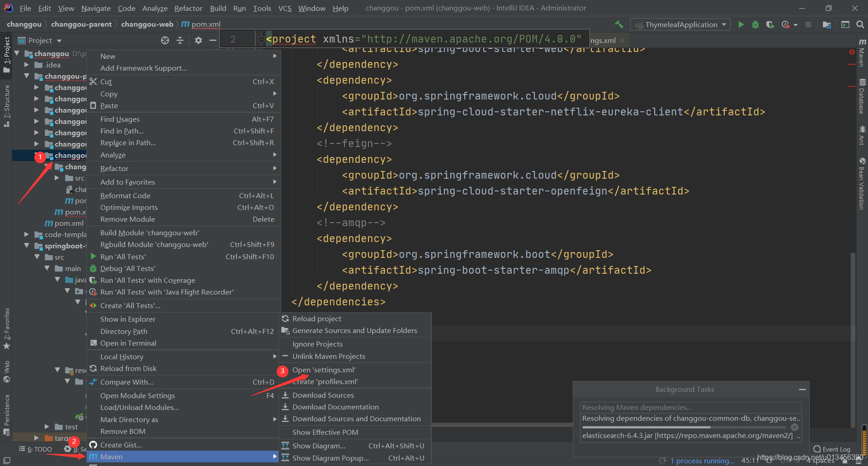Viewport: 868px width, 466px height.
Task: Collapse all nodes in the Project tree
Action: (x=179, y=40)
